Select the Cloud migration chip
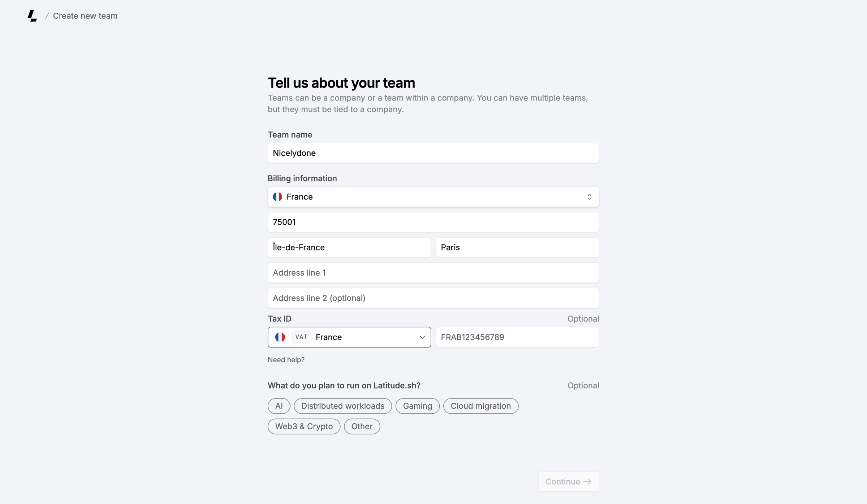 click(481, 406)
